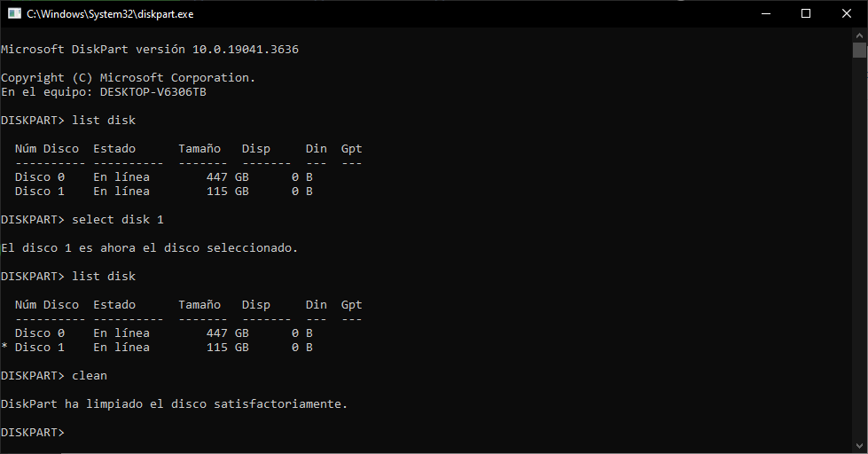Click the "clean" command text
The height and width of the screenshot is (454, 868).
[x=90, y=376]
